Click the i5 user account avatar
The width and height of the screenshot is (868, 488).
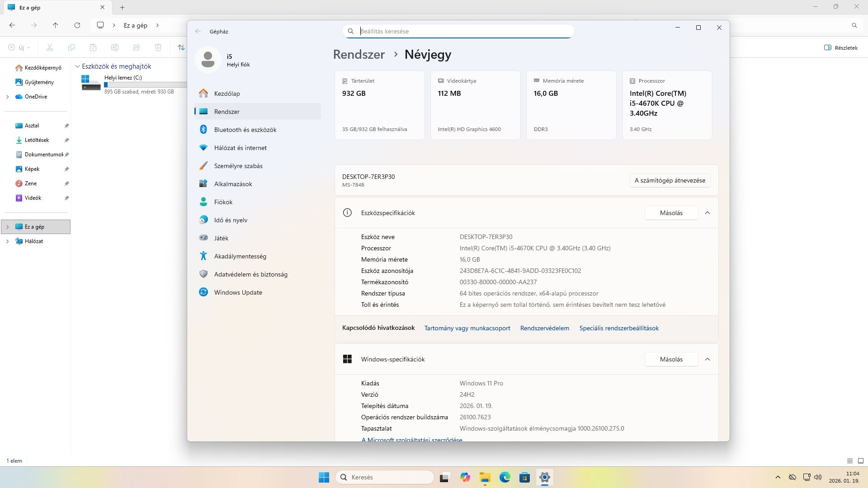tap(208, 60)
